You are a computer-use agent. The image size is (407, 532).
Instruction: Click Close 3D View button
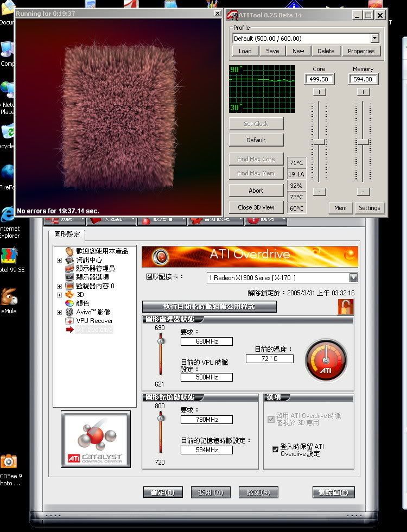[256, 207]
